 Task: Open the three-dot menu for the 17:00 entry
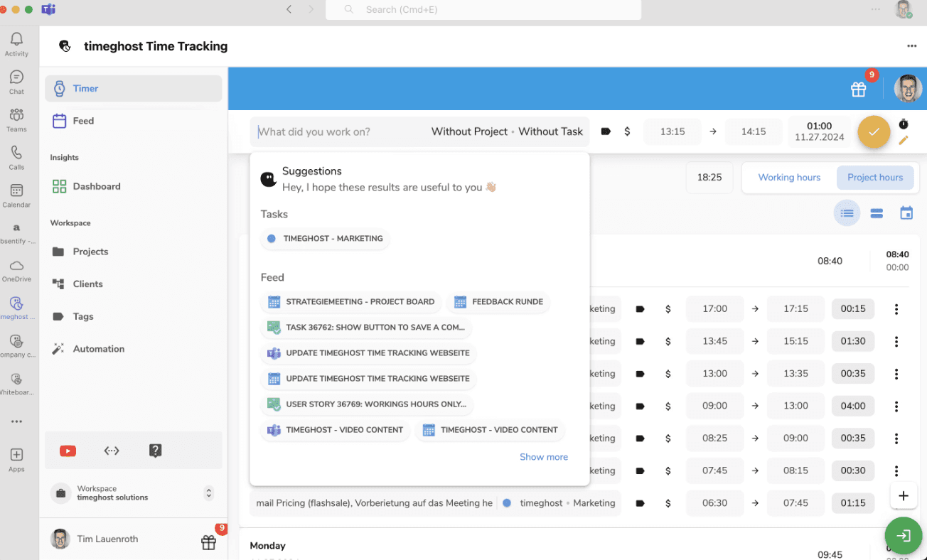pos(896,309)
